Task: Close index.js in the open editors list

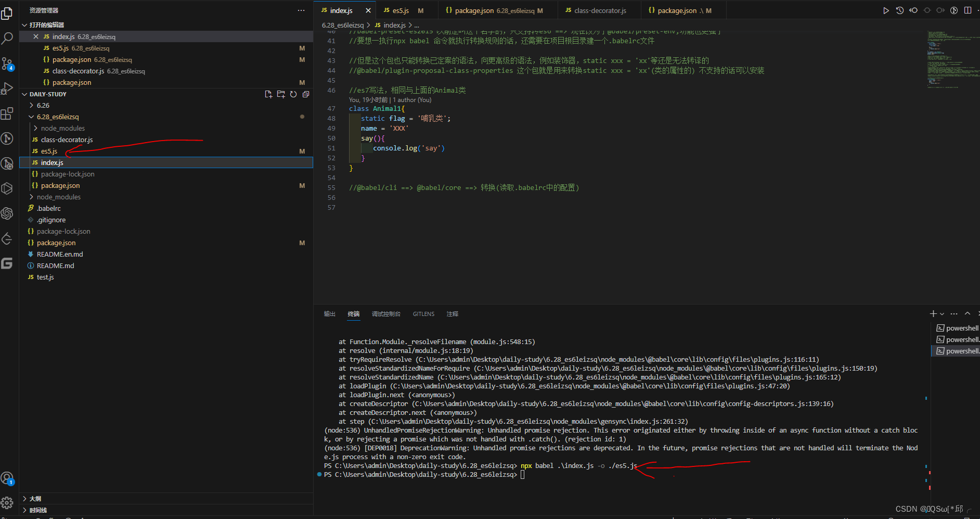Action: (x=36, y=36)
